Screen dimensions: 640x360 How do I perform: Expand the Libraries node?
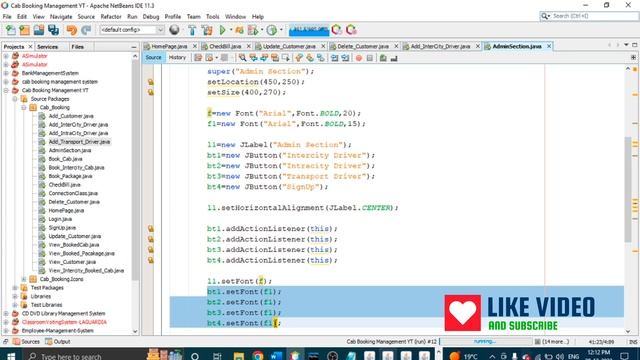pos(15,296)
